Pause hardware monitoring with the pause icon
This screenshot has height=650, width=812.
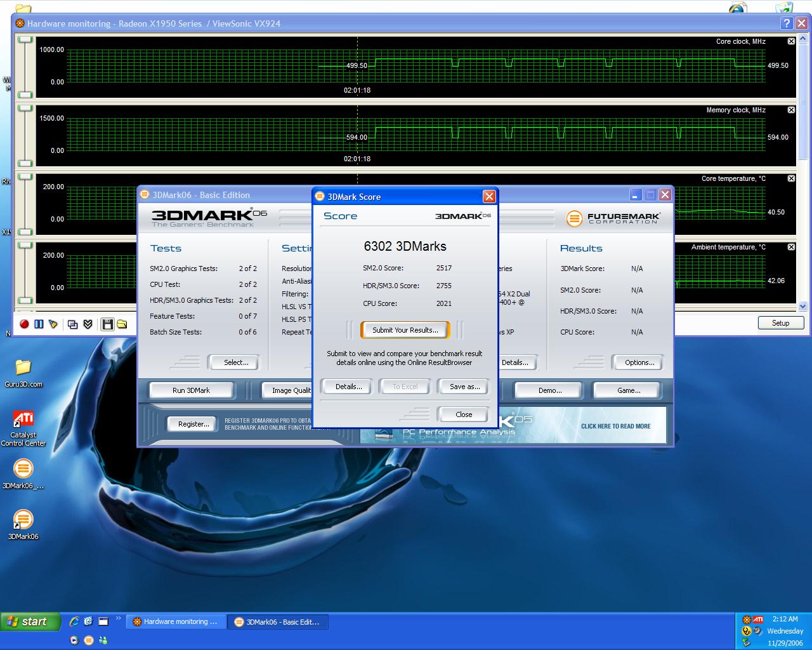point(39,324)
